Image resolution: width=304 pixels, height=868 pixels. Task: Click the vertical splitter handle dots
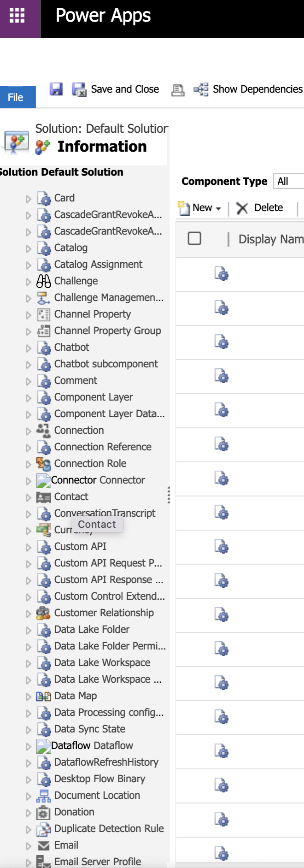(169, 495)
